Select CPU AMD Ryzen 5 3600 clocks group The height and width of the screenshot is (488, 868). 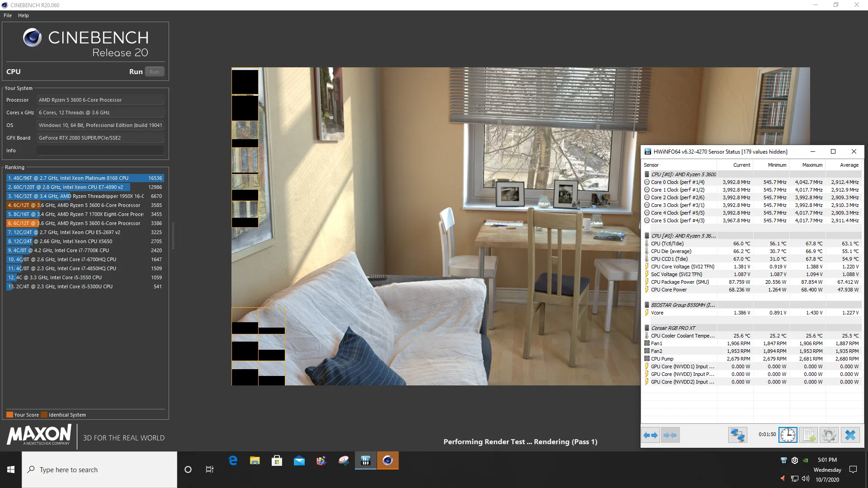[752, 174]
